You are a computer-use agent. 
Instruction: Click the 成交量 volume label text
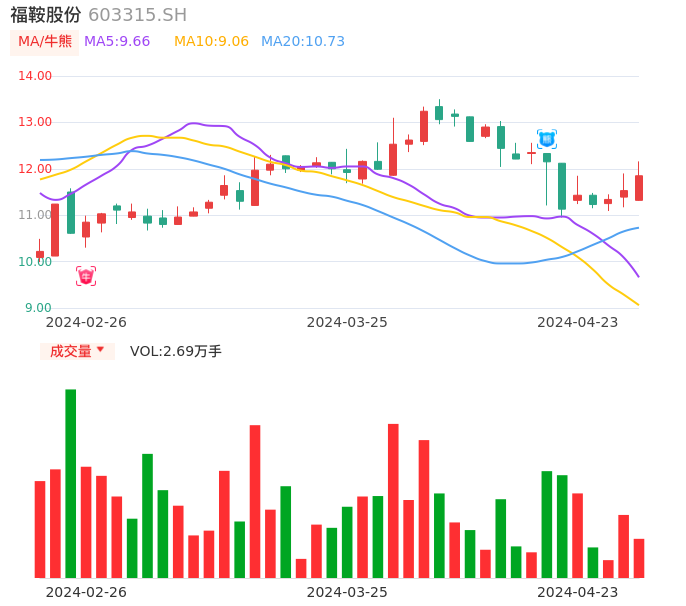pos(70,351)
